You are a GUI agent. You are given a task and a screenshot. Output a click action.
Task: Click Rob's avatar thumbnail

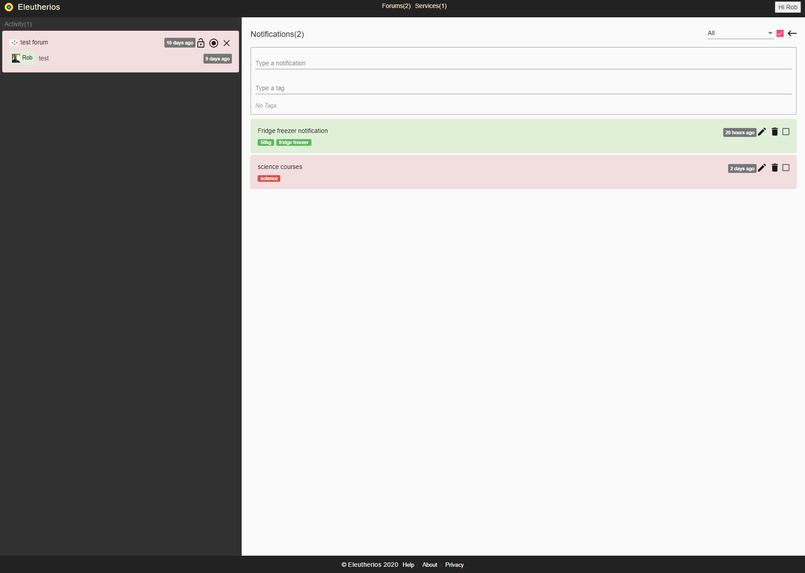(x=16, y=58)
